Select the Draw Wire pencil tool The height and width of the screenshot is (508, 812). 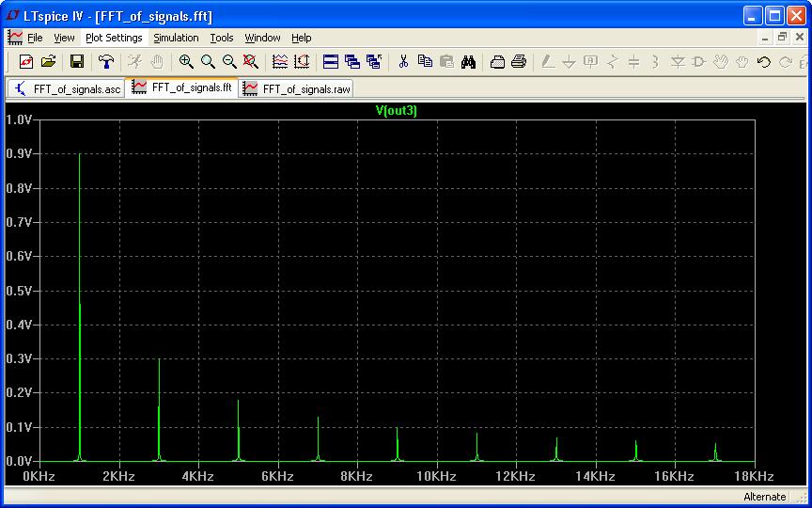click(547, 62)
